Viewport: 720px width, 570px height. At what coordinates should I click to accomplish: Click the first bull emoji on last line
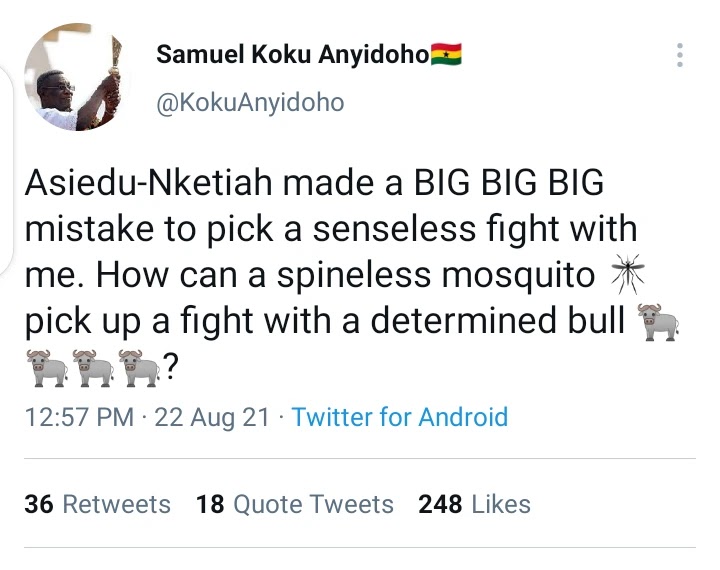point(45,371)
